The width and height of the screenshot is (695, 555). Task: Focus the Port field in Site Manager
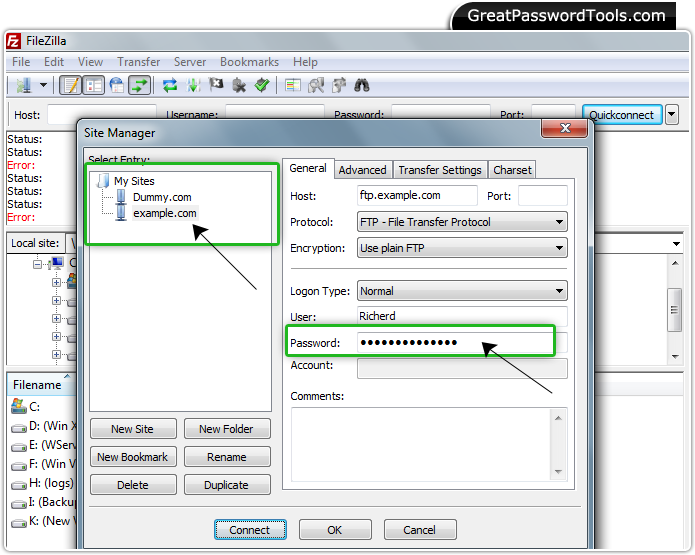point(543,195)
